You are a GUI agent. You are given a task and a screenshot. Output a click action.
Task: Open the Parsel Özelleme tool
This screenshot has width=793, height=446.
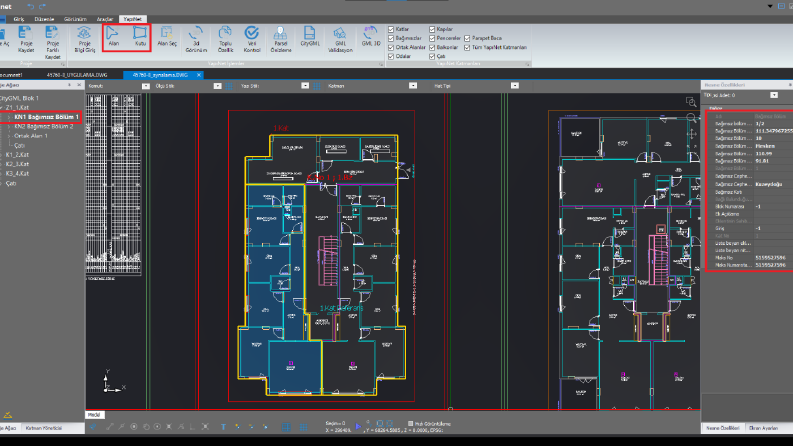coord(281,39)
